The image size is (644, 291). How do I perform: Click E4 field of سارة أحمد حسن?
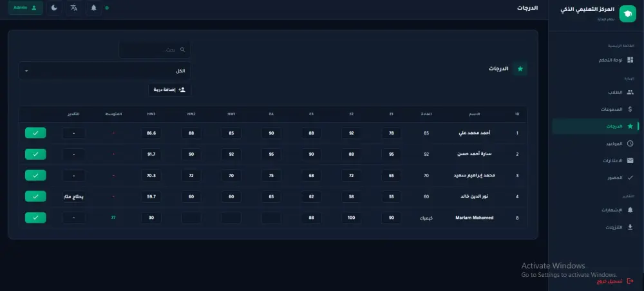(271, 155)
